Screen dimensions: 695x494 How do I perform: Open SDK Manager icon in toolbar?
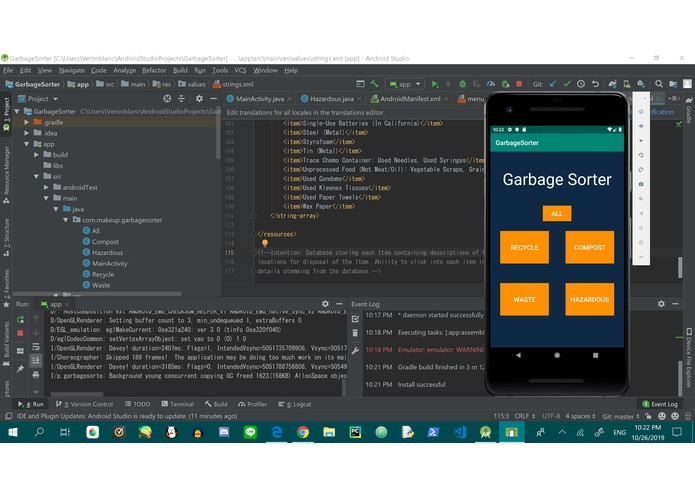pos(641,84)
